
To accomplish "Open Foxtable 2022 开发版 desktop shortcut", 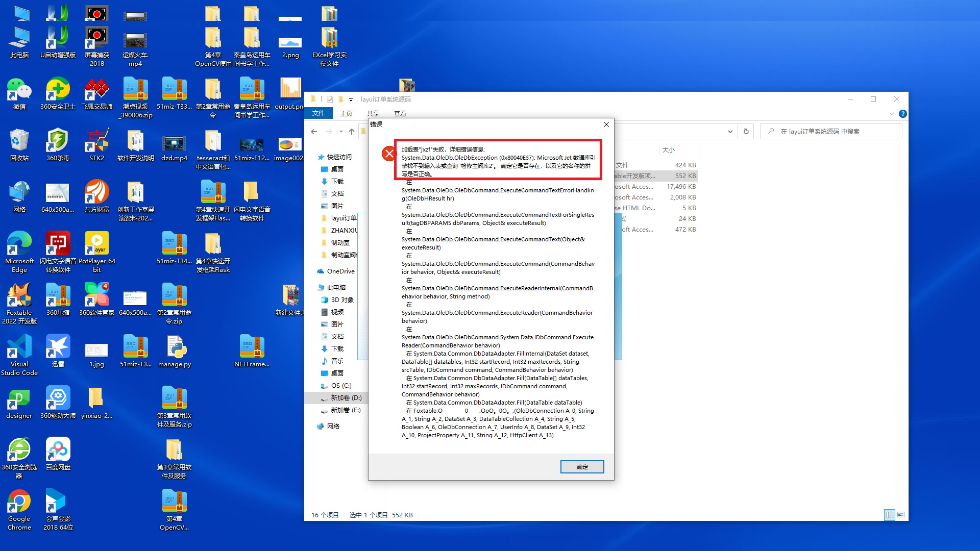I will tap(19, 304).
